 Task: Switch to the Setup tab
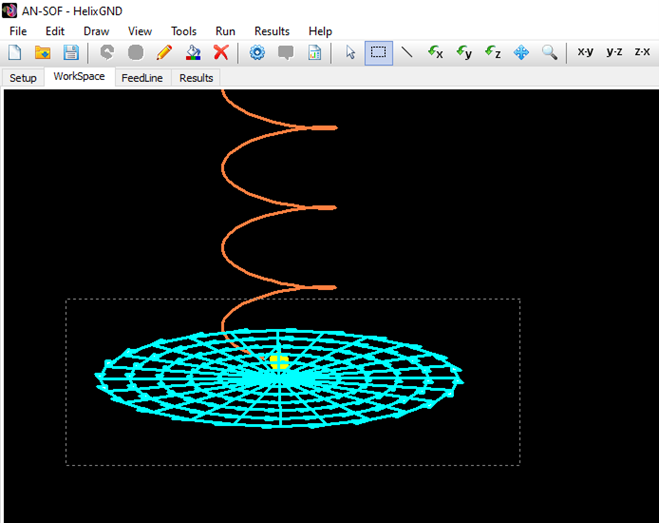click(23, 78)
